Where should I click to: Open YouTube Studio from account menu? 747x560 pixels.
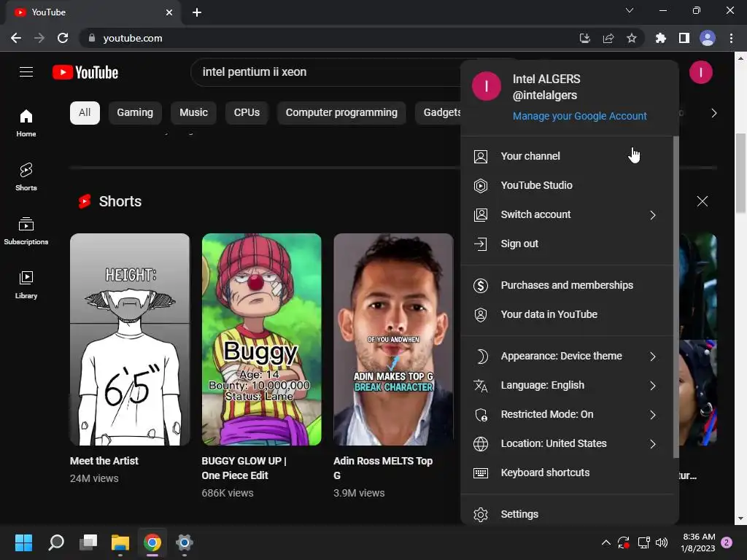(x=536, y=185)
